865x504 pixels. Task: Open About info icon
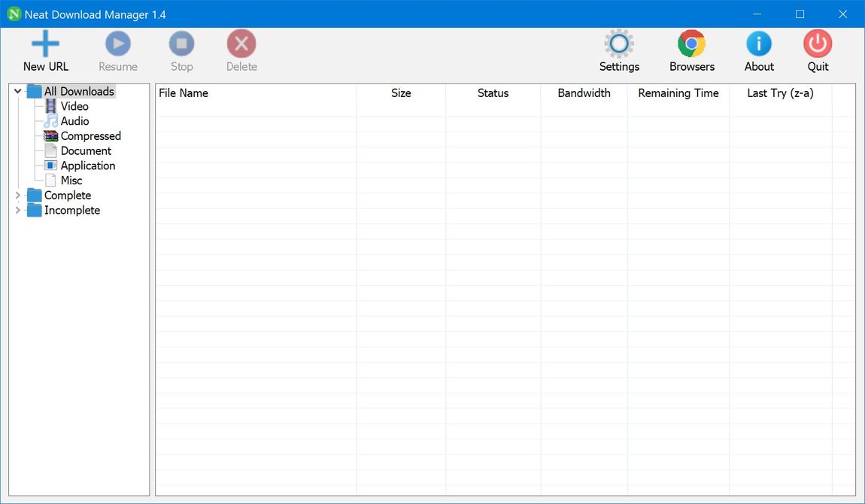click(x=759, y=44)
